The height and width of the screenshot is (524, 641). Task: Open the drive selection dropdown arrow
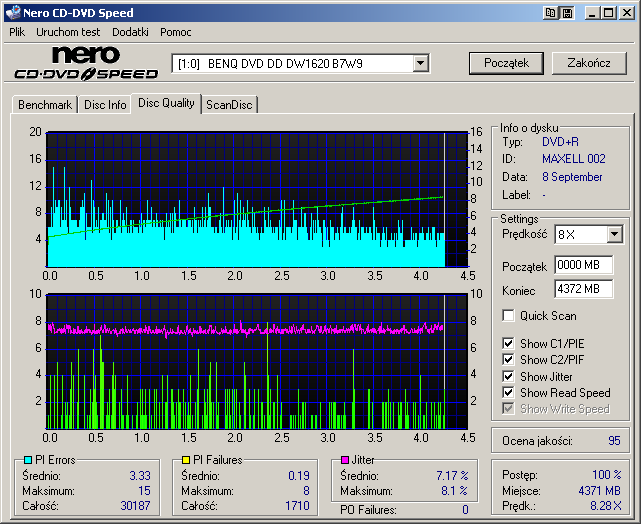(x=420, y=64)
